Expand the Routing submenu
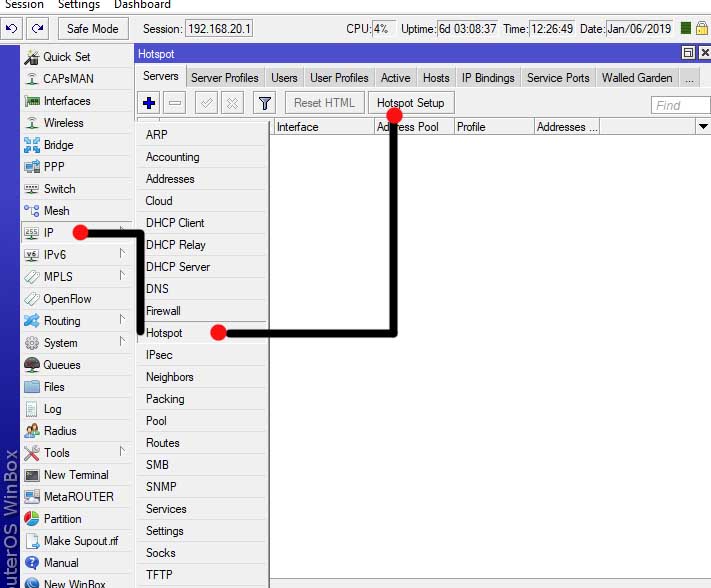 pos(76,321)
